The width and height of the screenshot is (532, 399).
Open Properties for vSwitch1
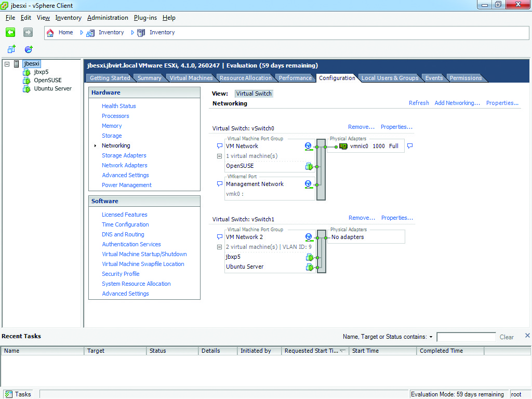pos(397,218)
